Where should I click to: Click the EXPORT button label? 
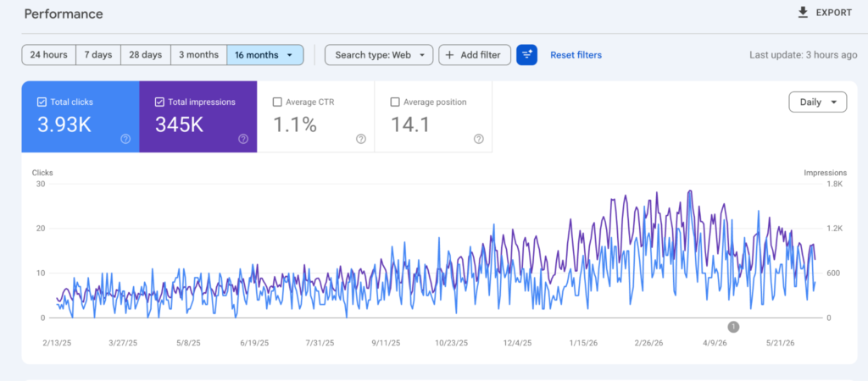coord(834,13)
